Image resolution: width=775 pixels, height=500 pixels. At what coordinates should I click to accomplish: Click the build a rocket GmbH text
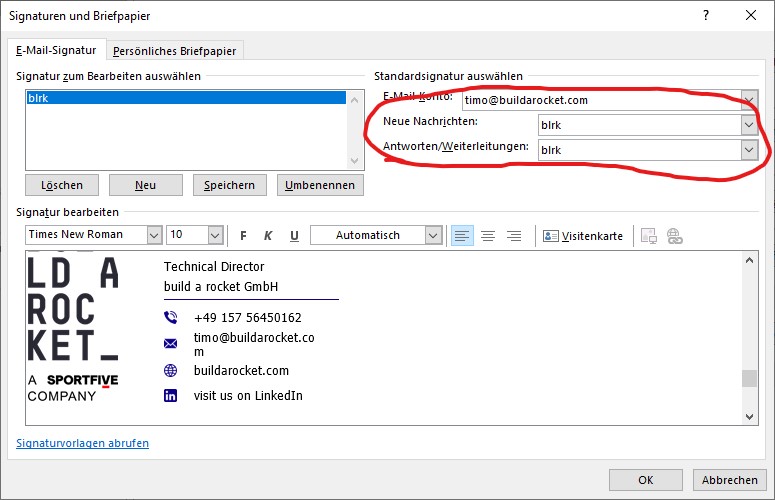(x=221, y=287)
